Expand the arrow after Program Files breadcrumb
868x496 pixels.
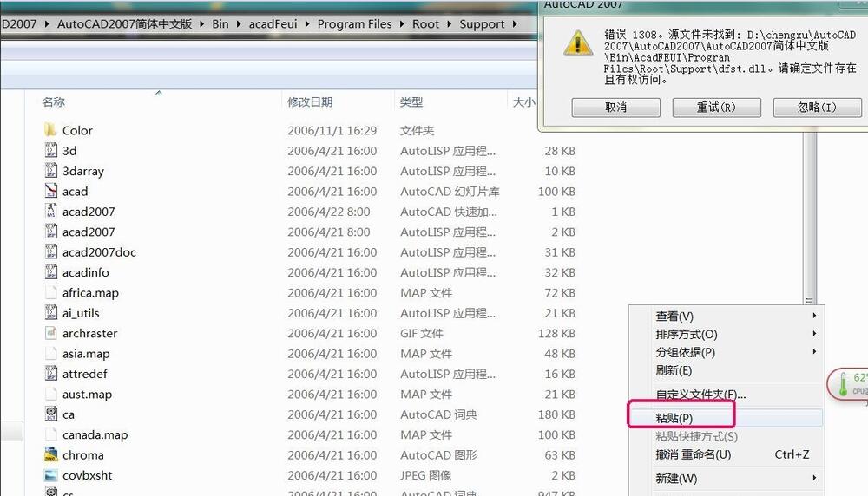coord(401,23)
